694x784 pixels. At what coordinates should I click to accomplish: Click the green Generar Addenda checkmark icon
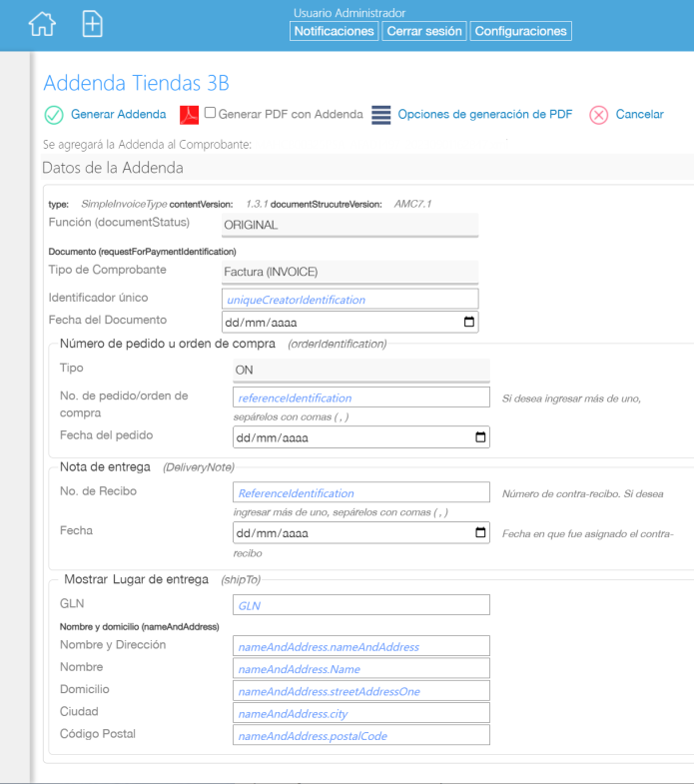click(x=54, y=115)
